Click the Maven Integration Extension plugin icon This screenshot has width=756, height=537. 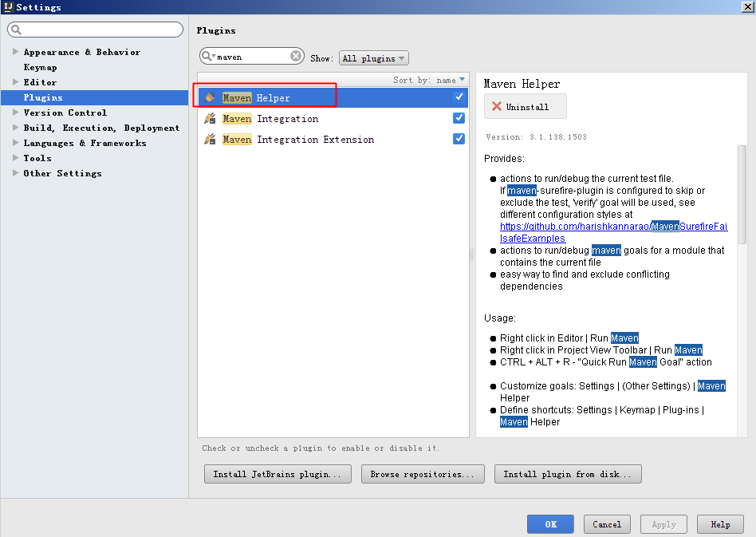[x=210, y=139]
